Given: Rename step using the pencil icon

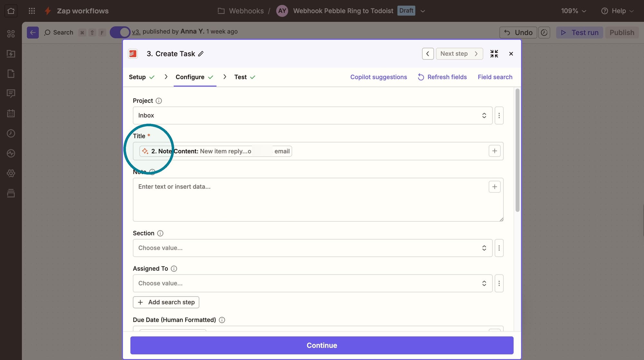Looking at the screenshot, I should tap(201, 54).
